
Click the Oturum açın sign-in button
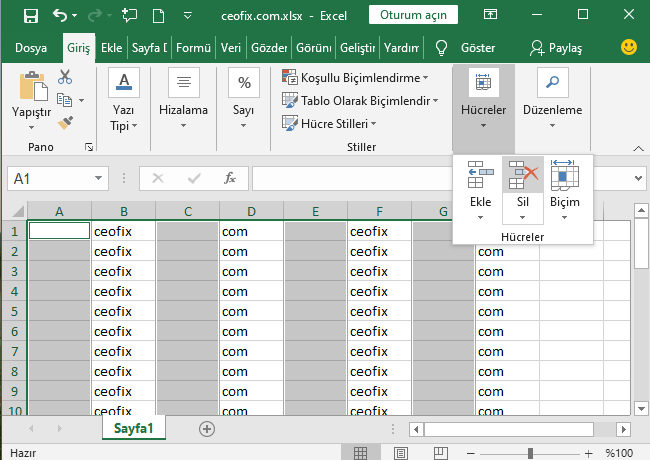[x=413, y=15]
